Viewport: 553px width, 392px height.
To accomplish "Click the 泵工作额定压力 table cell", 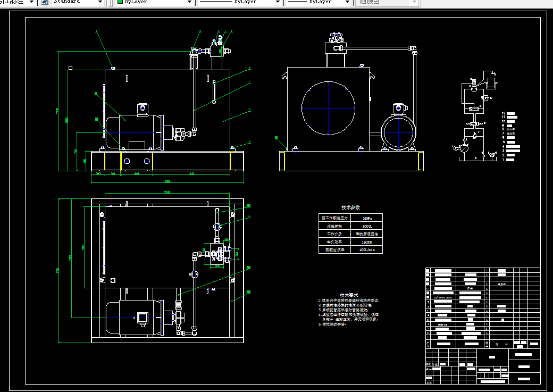I will coord(334,218).
